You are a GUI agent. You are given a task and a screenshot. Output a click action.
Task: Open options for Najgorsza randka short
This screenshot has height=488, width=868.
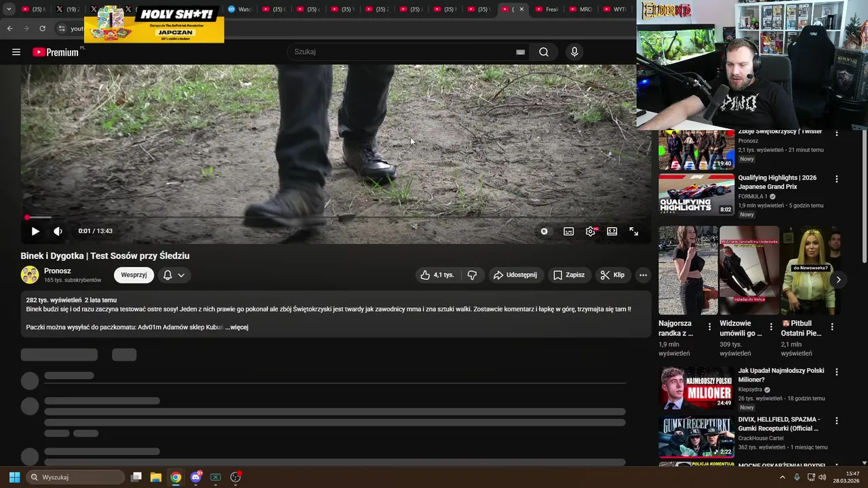point(709,327)
